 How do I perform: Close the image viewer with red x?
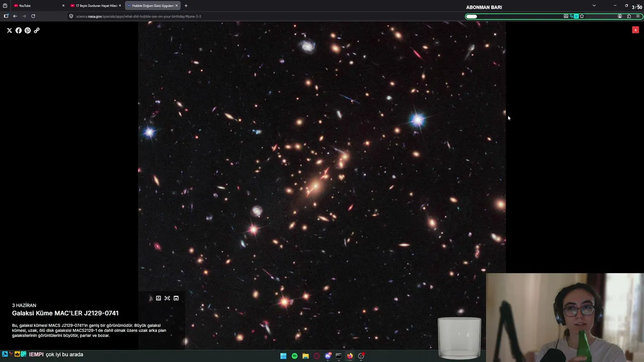(x=635, y=30)
